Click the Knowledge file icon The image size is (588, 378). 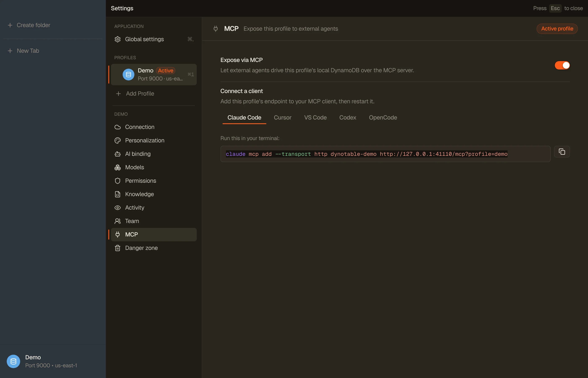pos(118,194)
